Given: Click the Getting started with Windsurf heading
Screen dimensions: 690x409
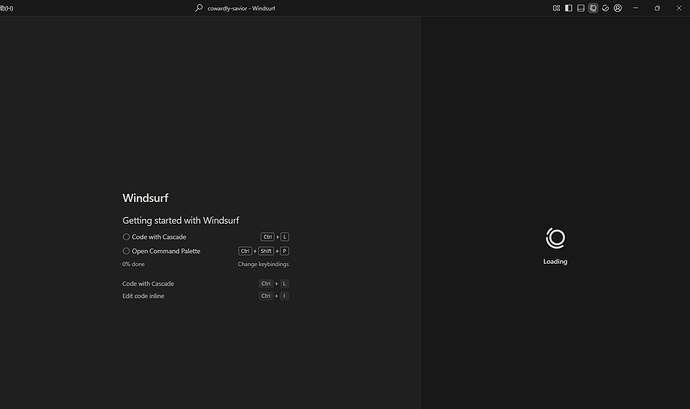Looking at the screenshot, I should [x=181, y=220].
